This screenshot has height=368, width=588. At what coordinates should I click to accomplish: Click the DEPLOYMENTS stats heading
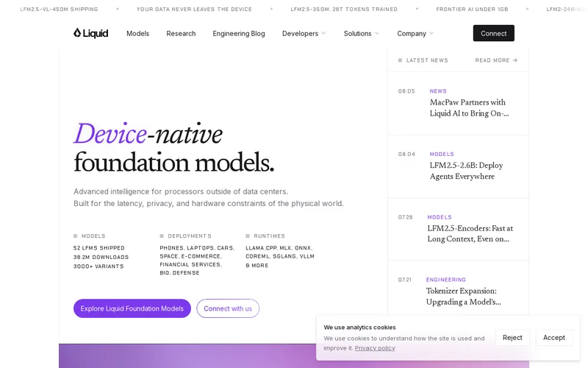point(190,236)
